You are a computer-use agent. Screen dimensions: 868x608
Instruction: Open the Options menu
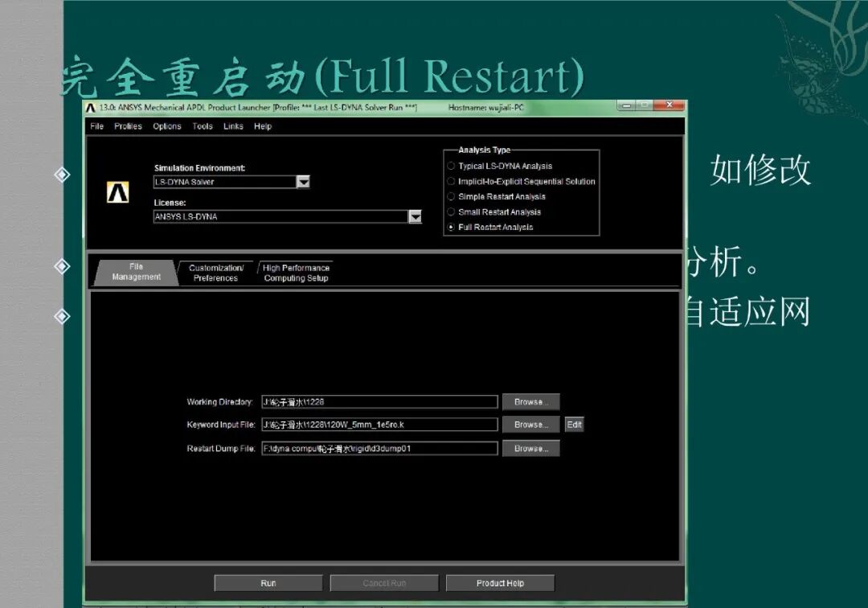[167, 126]
